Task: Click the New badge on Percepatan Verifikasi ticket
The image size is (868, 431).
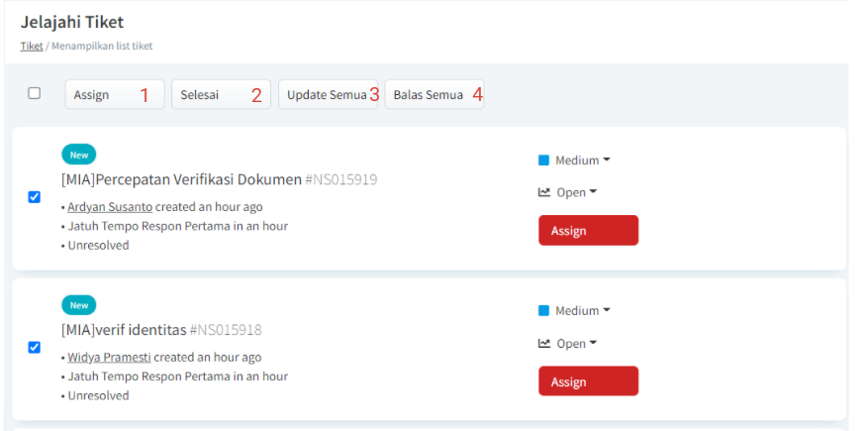Action: pyautogui.click(x=78, y=155)
